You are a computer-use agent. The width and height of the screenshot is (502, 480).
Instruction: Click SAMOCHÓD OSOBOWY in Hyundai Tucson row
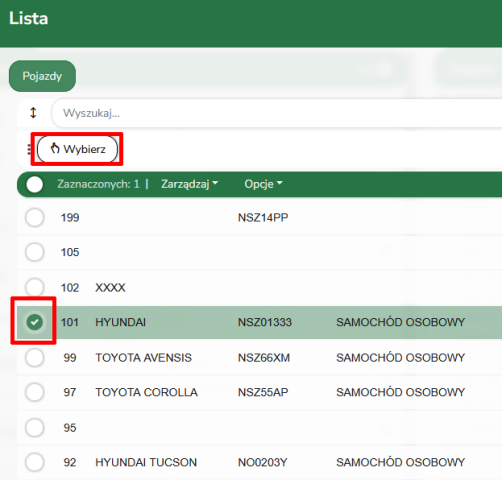(400, 462)
